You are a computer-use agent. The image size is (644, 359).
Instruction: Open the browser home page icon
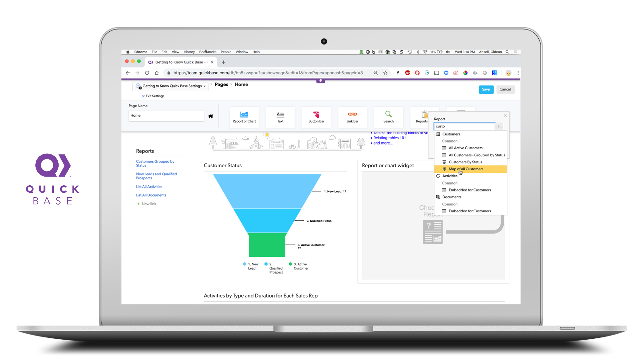tap(156, 73)
